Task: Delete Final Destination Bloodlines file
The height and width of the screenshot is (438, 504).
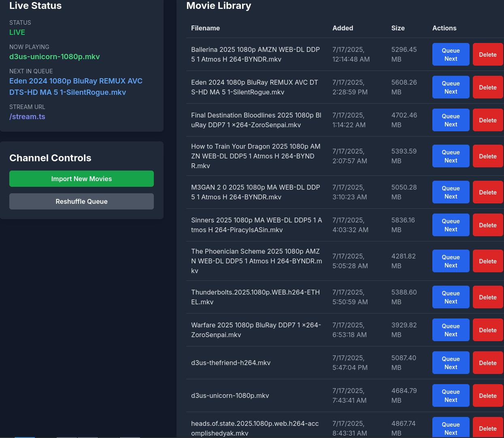Action: (488, 120)
